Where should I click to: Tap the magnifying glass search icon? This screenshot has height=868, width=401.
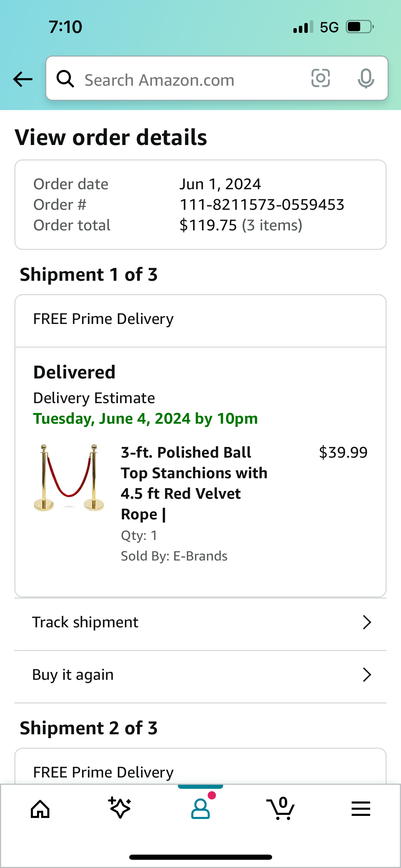coord(65,79)
